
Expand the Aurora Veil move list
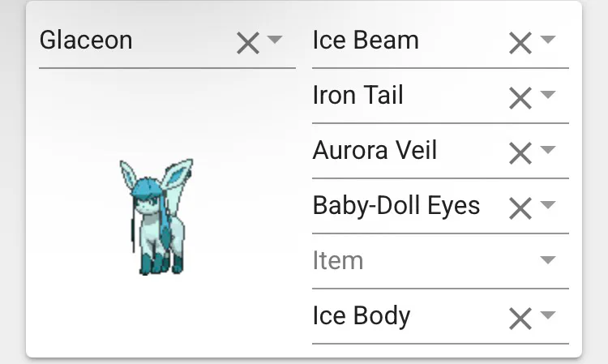pyautogui.click(x=548, y=150)
